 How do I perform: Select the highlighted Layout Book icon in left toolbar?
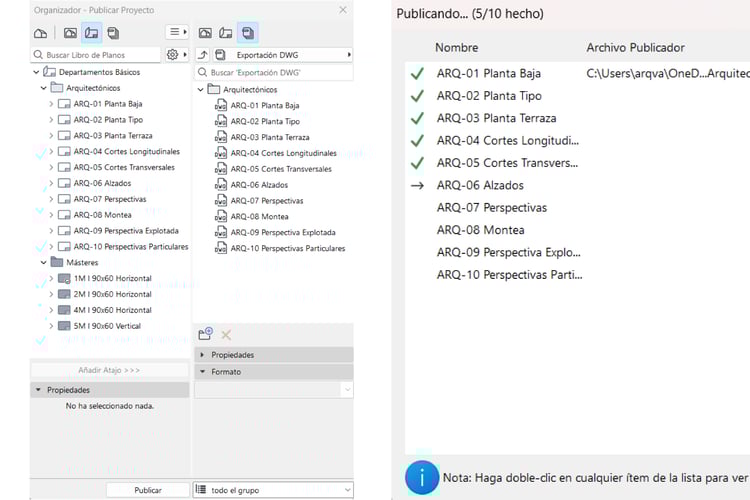tap(91, 33)
